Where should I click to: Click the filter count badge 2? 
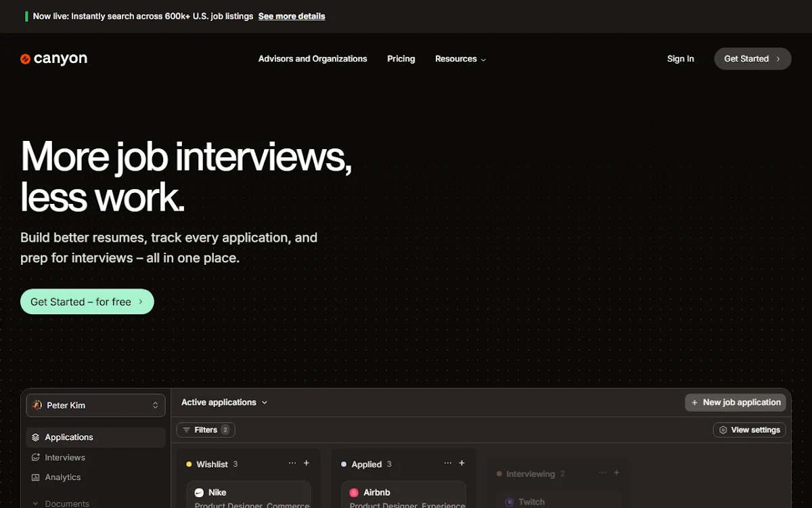tap(225, 430)
